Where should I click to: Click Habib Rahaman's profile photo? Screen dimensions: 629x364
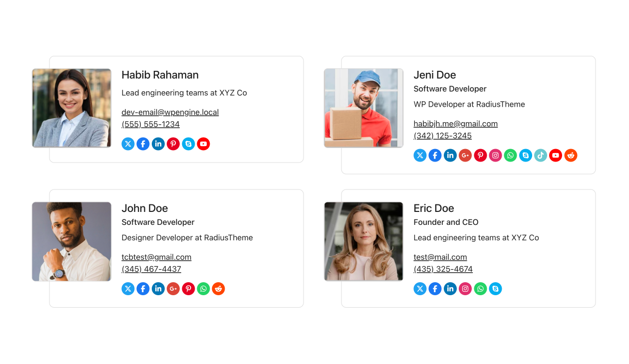point(72,108)
